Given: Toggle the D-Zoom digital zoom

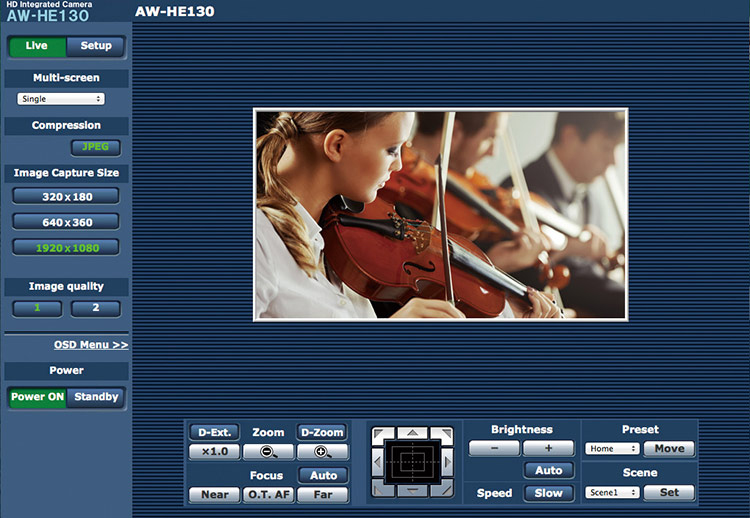Looking at the screenshot, I should (321, 432).
